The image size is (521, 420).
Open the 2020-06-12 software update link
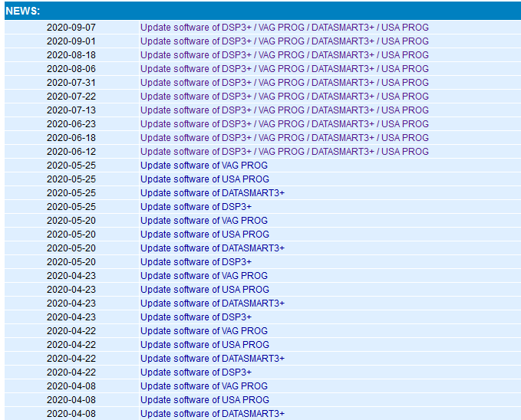click(285, 152)
